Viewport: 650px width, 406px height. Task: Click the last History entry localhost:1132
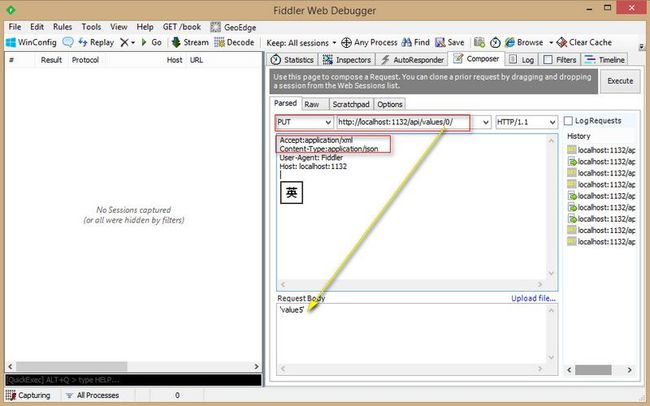point(601,241)
